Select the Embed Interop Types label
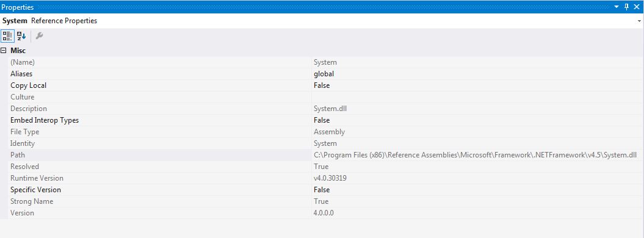The width and height of the screenshot is (644, 238). [45, 120]
